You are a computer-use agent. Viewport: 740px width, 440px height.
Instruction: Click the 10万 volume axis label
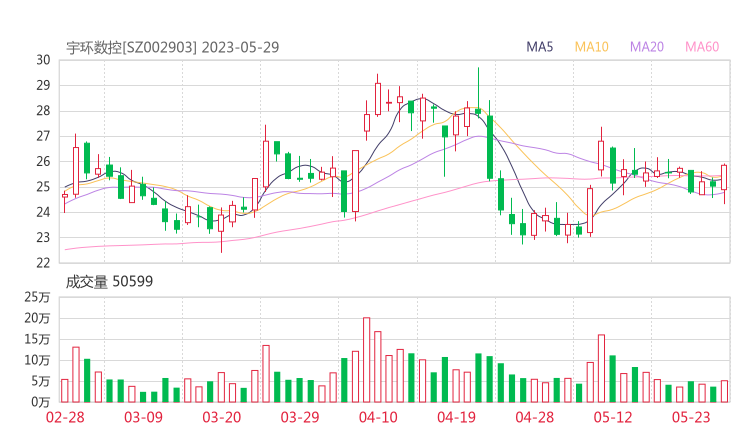37,360
